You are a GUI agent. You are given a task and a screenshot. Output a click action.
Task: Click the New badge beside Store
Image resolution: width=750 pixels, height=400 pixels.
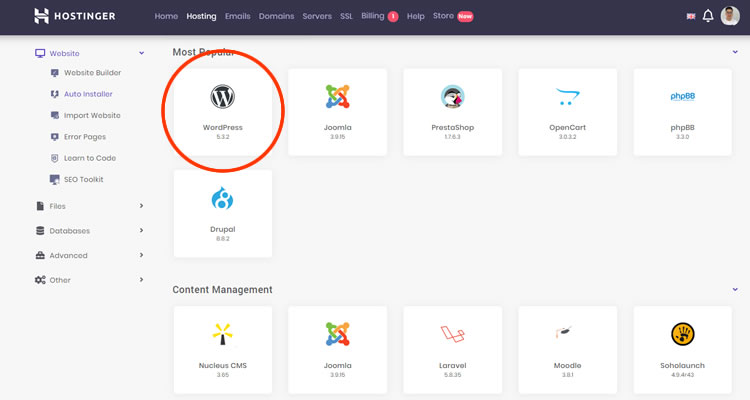click(465, 16)
